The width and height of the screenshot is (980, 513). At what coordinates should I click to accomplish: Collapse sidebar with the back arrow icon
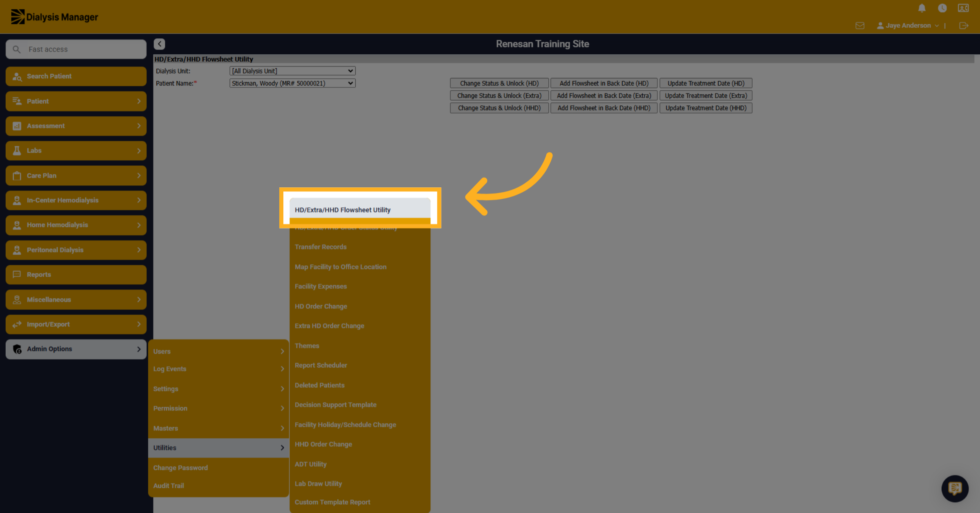(160, 44)
